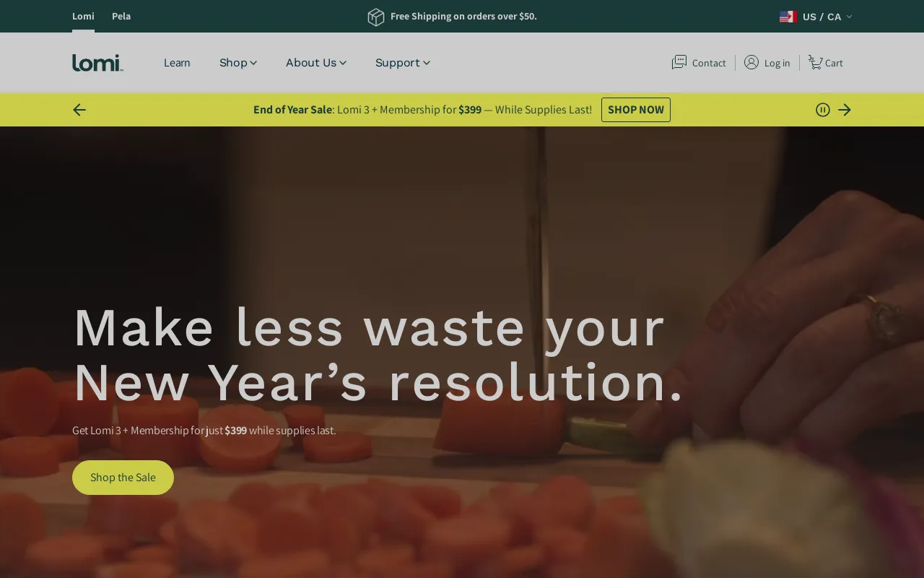Click the SHOP NOW button
This screenshot has height=578, width=924.
(x=636, y=110)
